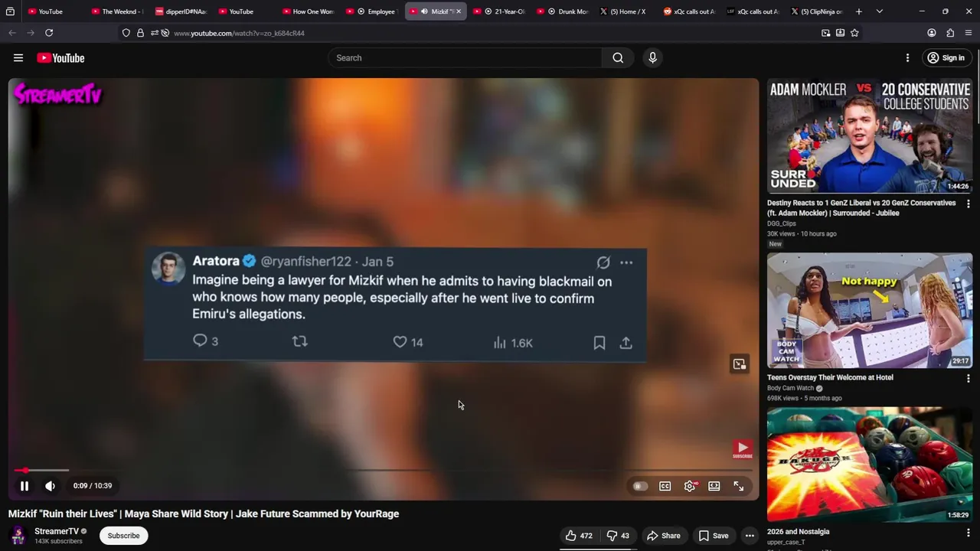Switch to The Weeknd tab

117,11
